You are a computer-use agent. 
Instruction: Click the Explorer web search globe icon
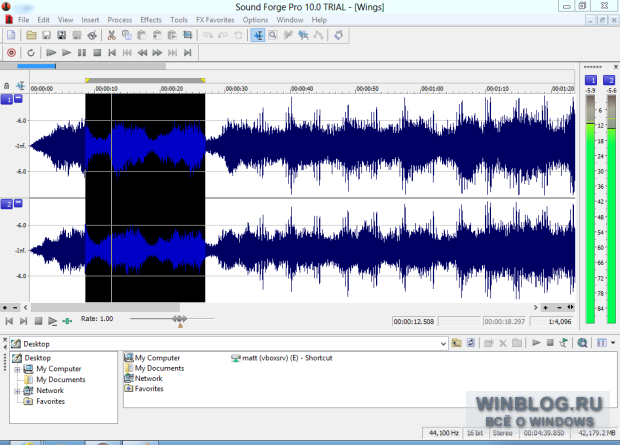point(582,343)
